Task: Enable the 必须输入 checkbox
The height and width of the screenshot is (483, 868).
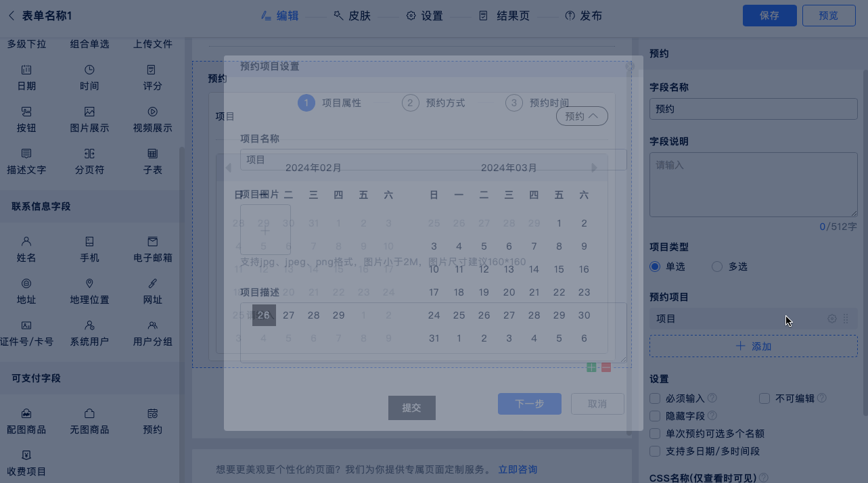Action: (x=655, y=398)
